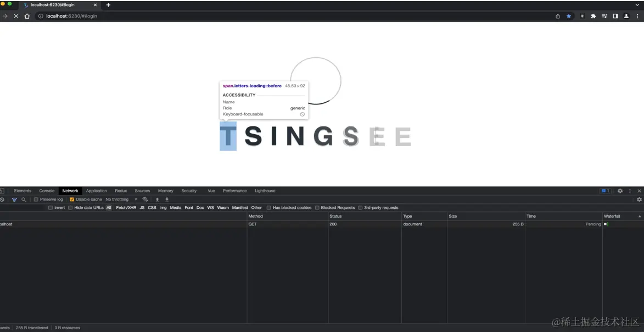
Task: Open the Extensions puzzle-piece menu
Action: (593, 16)
